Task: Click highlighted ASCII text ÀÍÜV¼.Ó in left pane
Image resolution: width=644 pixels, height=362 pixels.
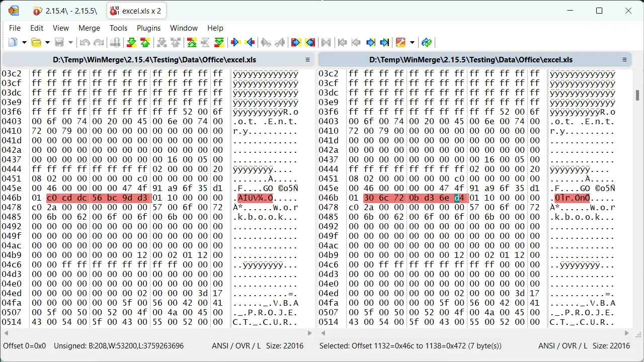Action: (255, 198)
